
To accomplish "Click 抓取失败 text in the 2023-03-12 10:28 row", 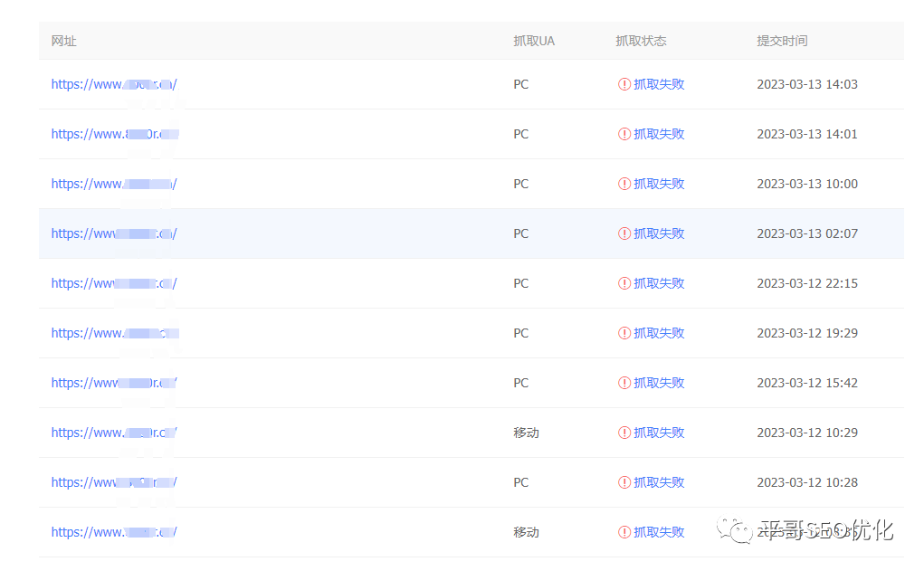I will click(x=659, y=482).
